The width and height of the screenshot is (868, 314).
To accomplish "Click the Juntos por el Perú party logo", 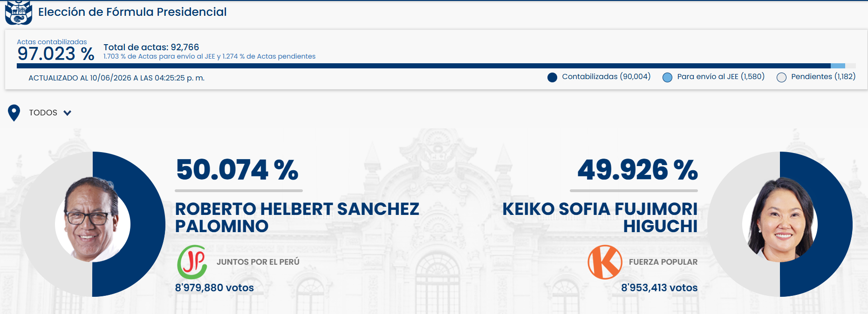I will click(192, 262).
